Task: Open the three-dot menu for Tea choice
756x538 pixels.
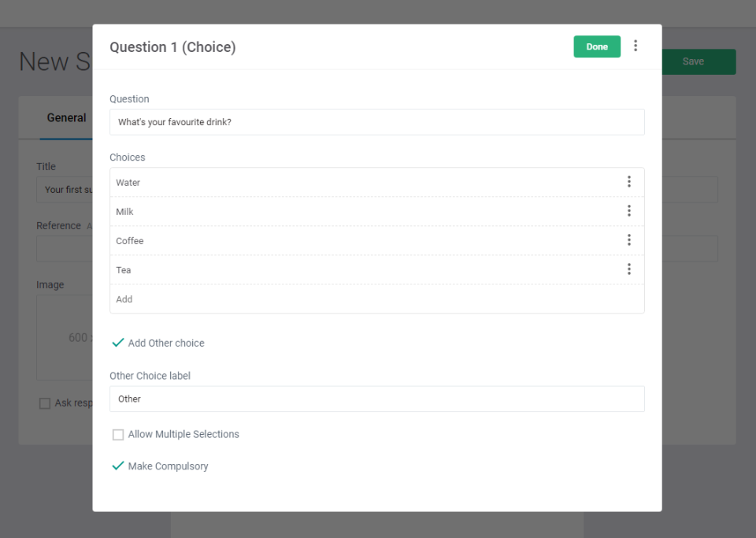Action: pos(628,269)
